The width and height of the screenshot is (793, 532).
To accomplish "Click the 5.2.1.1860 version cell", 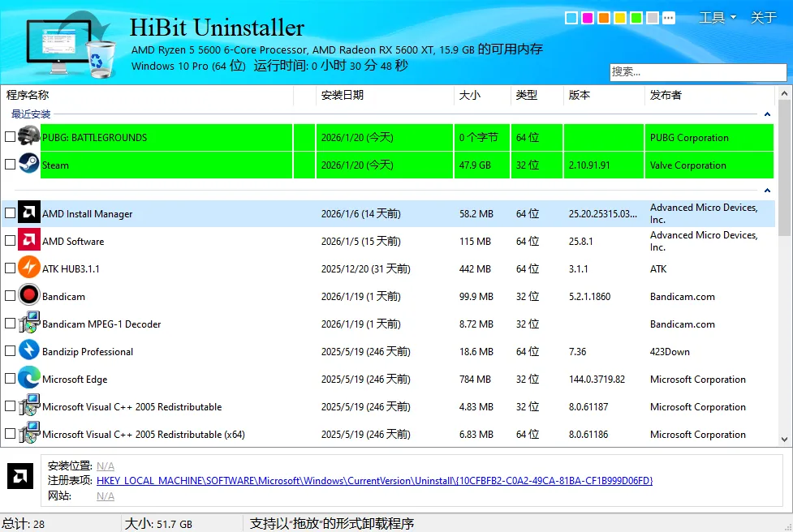I will pyautogui.click(x=589, y=297).
